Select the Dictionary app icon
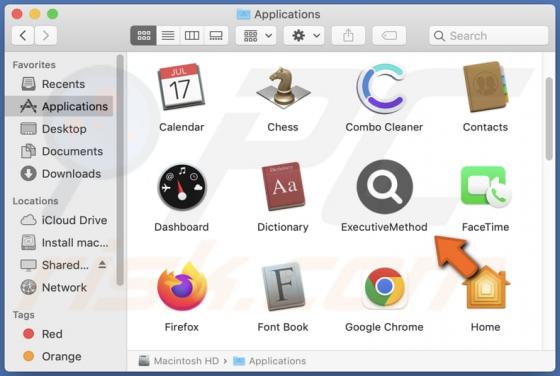This screenshot has height=376, width=560. (x=283, y=186)
